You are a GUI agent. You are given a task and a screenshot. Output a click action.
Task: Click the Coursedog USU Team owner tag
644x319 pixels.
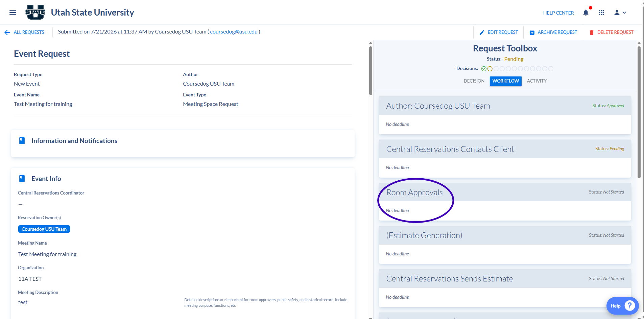tap(44, 229)
